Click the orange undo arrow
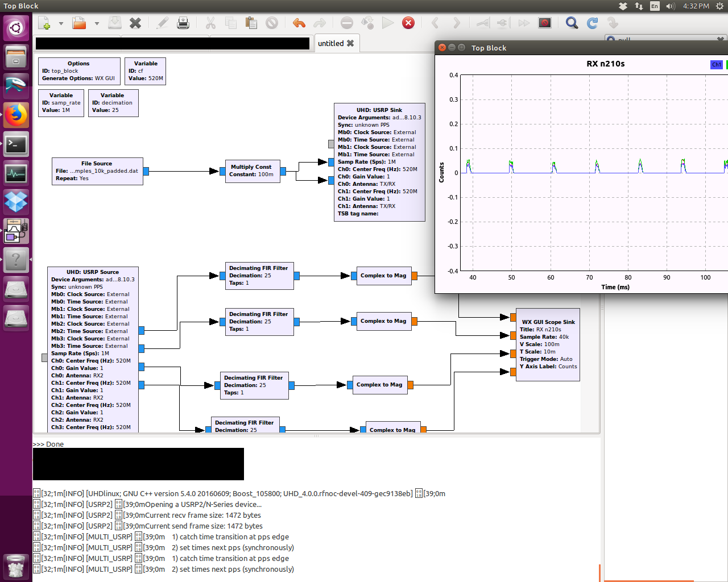 click(x=299, y=23)
